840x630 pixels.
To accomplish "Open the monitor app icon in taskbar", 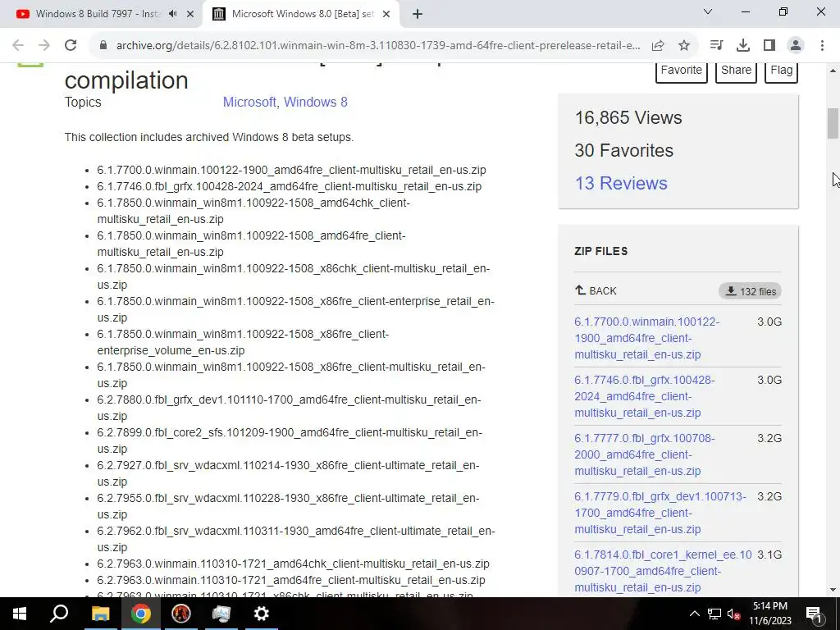I will tap(221, 614).
